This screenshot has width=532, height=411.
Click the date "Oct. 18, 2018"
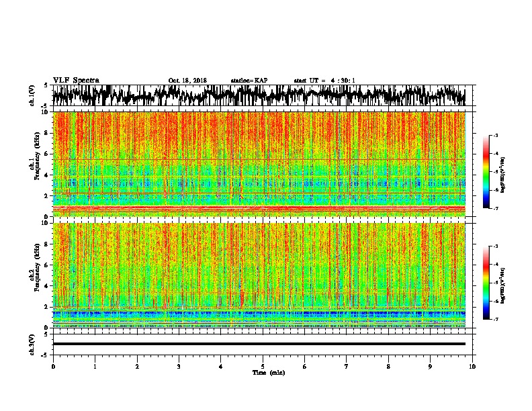coord(187,81)
